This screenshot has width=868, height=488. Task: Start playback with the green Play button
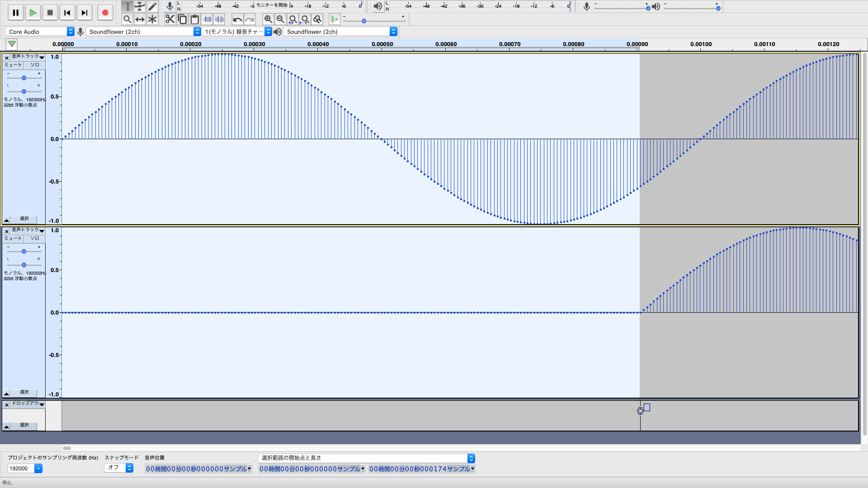click(x=33, y=13)
